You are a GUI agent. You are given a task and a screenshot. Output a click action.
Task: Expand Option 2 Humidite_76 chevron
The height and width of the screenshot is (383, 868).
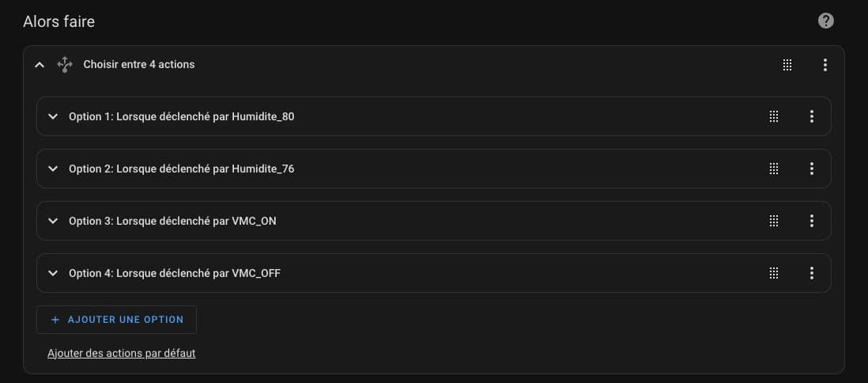53,169
